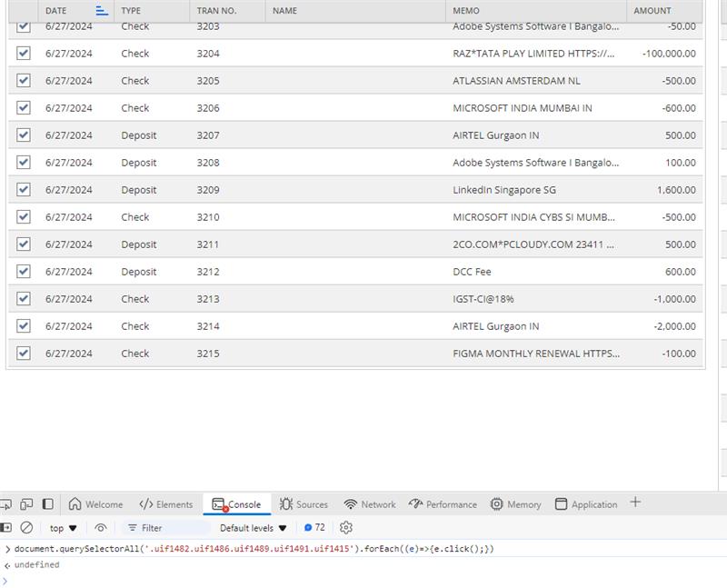
Task: Click the live expression eye icon
Action: click(x=101, y=527)
